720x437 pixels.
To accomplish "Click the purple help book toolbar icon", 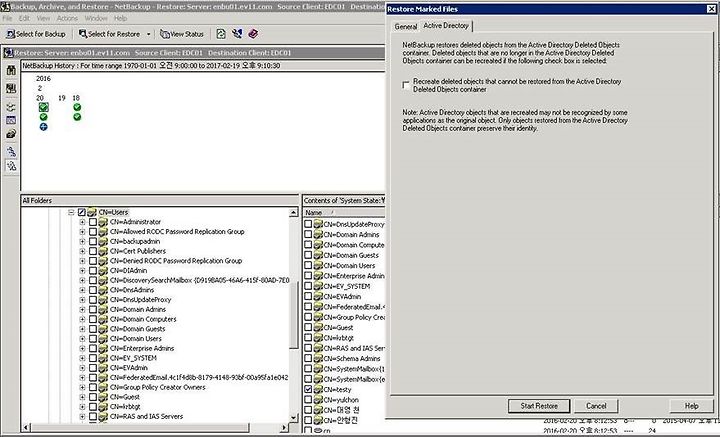I will tap(253, 34).
